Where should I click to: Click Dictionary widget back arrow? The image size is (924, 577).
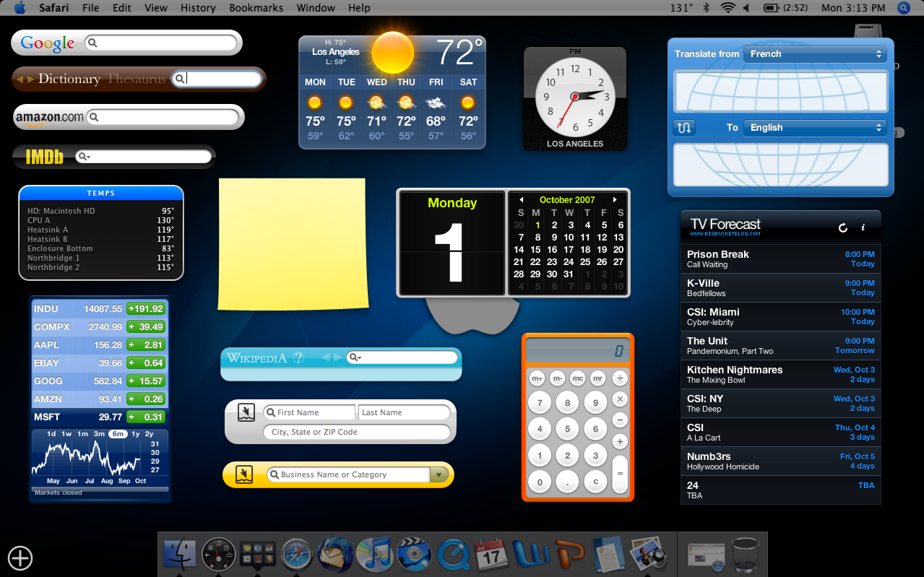click(x=20, y=79)
